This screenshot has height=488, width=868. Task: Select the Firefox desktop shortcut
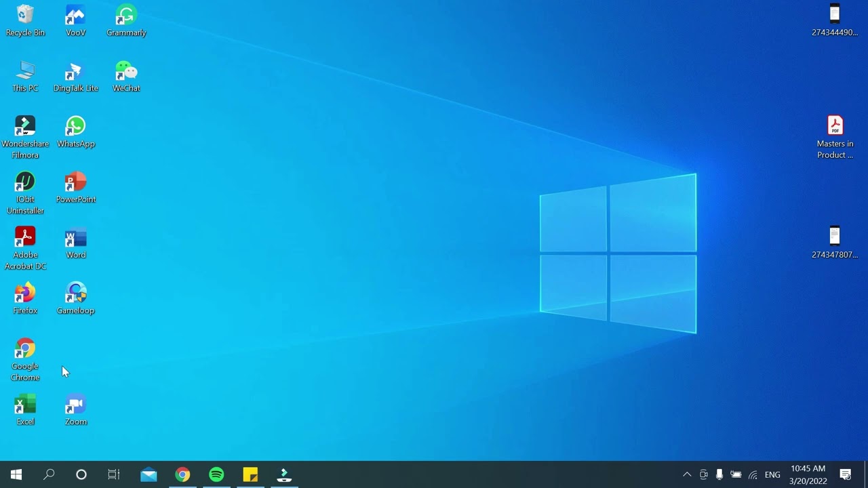[x=25, y=298]
